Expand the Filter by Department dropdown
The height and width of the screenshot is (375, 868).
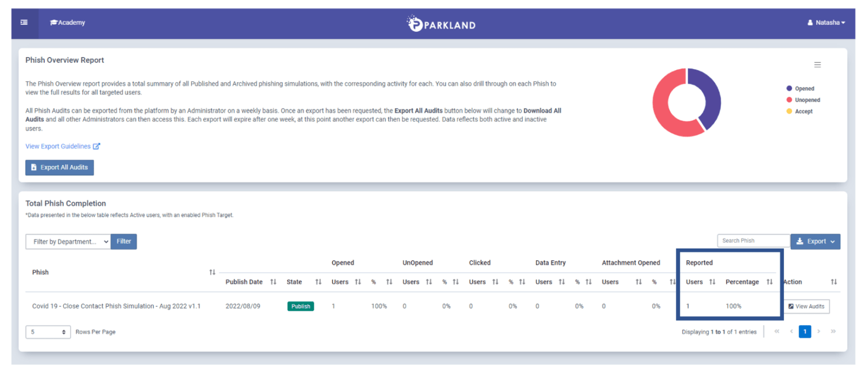coord(68,242)
